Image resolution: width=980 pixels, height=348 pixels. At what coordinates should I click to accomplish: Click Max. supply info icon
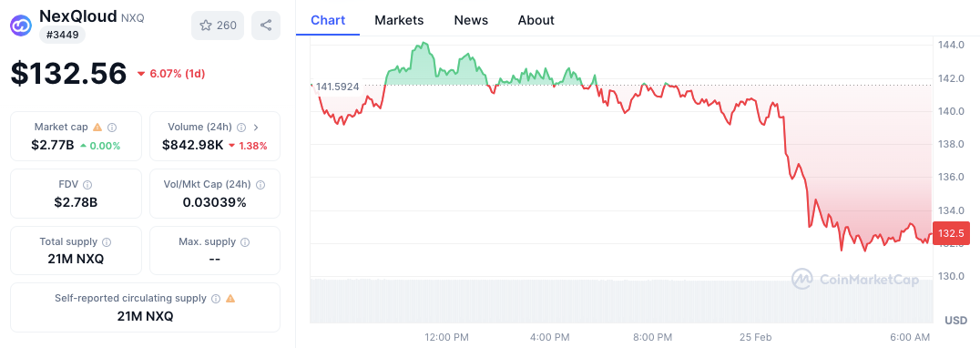coord(245,241)
